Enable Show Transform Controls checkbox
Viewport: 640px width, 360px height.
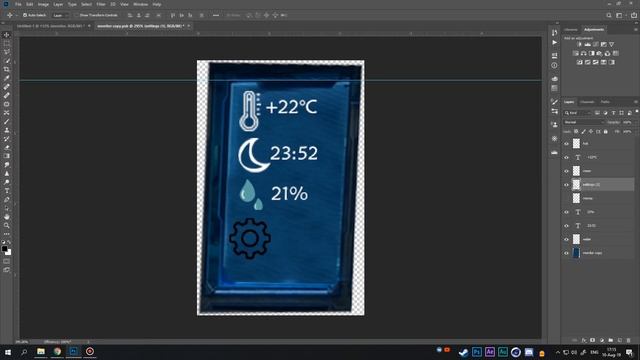[76, 15]
